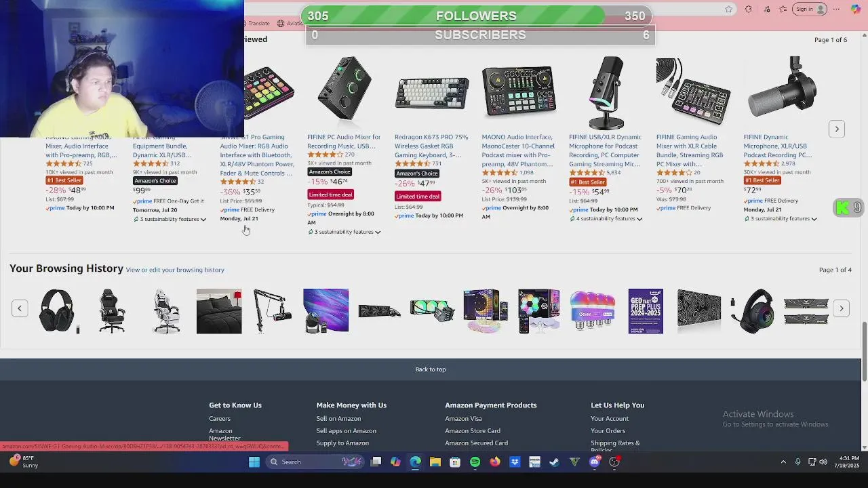Click the Redragon keyboard product image
Image resolution: width=868 pixels, height=488 pixels.
(x=432, y=94)
